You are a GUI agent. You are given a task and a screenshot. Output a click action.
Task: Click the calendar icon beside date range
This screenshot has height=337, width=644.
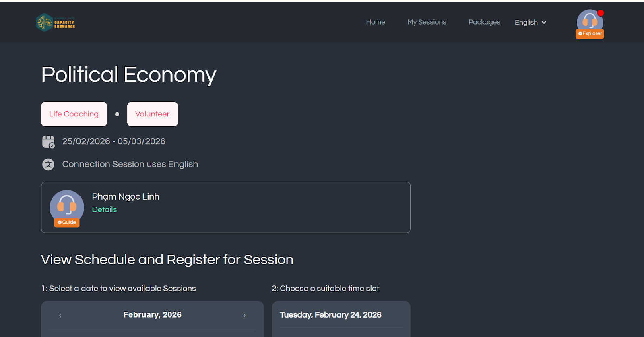tap(48, 142)
